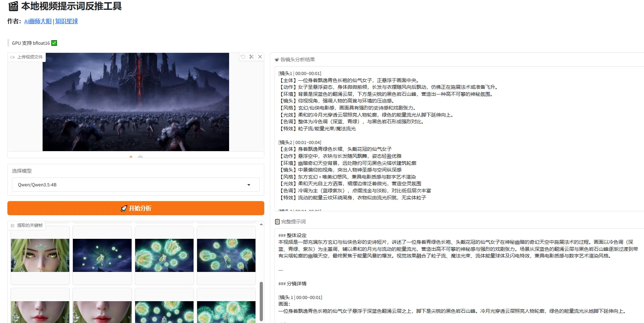Image resolution: width=644 pixels, height=323 pixels.
Task: Click the clipboard icon beside 完整提示词
Action: click(x=277, y=222)
